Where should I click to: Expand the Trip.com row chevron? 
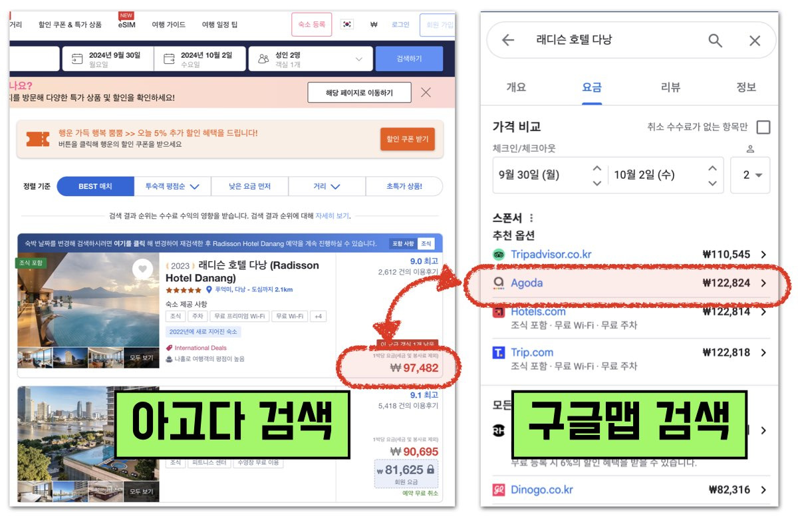point(763,352)
